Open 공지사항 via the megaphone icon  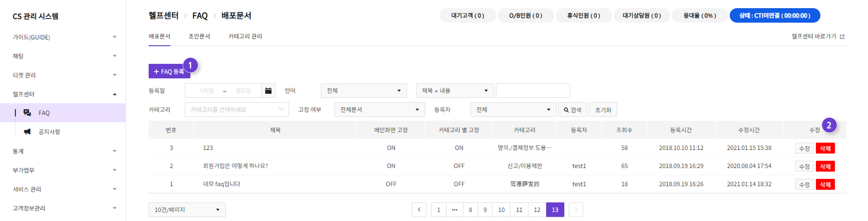coord(27,132)
